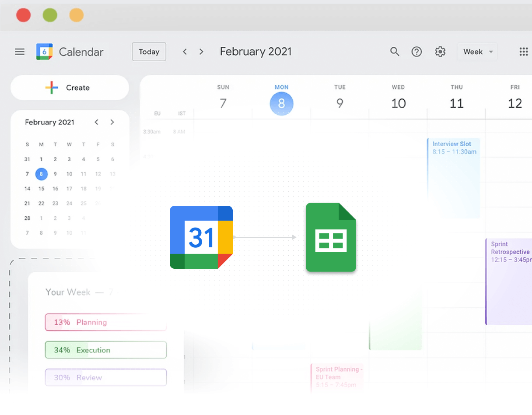Click the large Calendar 31 icon

click(201, 237)
